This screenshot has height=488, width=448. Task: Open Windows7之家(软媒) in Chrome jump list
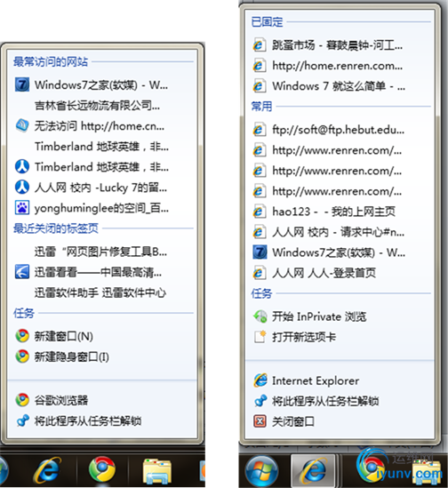coord(102,85)
